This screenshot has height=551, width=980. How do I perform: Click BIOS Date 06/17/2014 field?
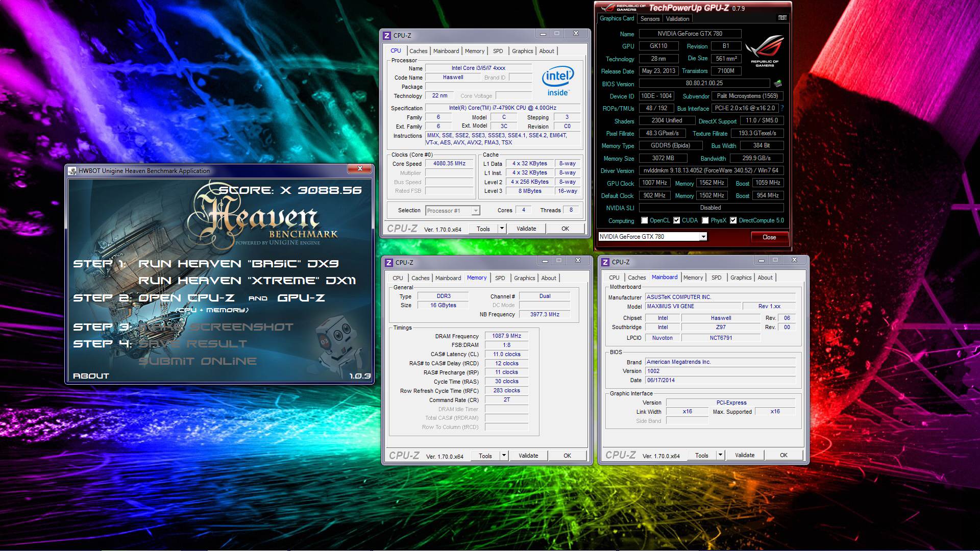pos(720,380)
